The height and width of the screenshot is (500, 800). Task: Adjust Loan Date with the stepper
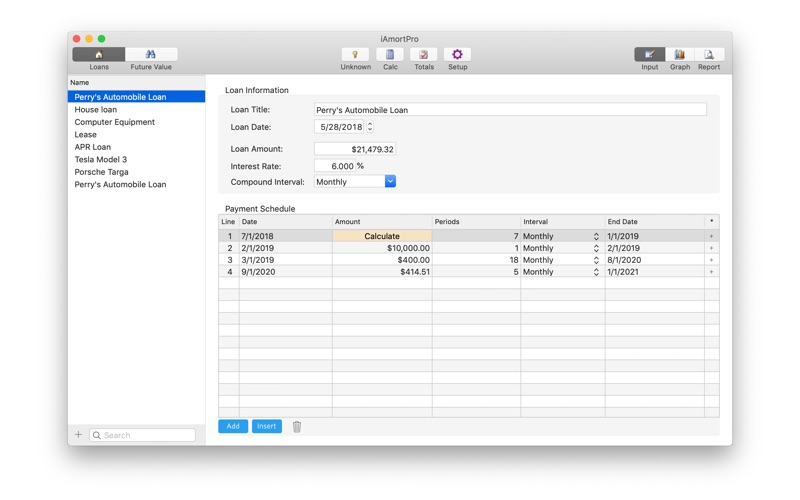370,127
